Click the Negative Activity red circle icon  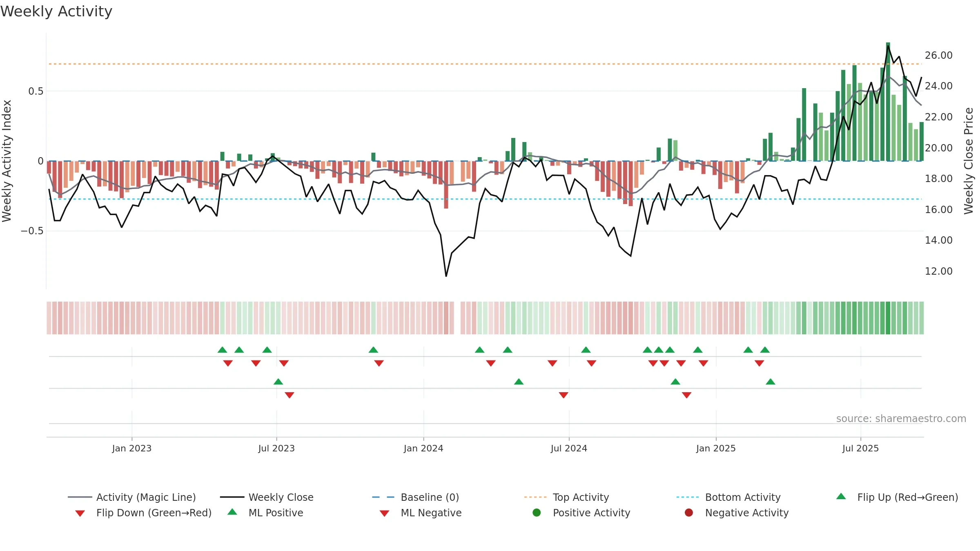pos(689,512)
